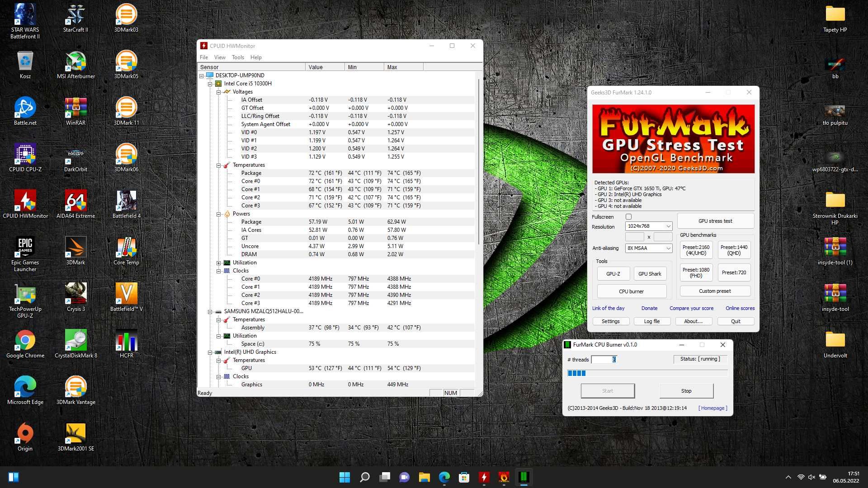The width and height of the screenshot is (868, 488).
Task: Click the threads input field in CPU Burner
Action: click(604, 360)
